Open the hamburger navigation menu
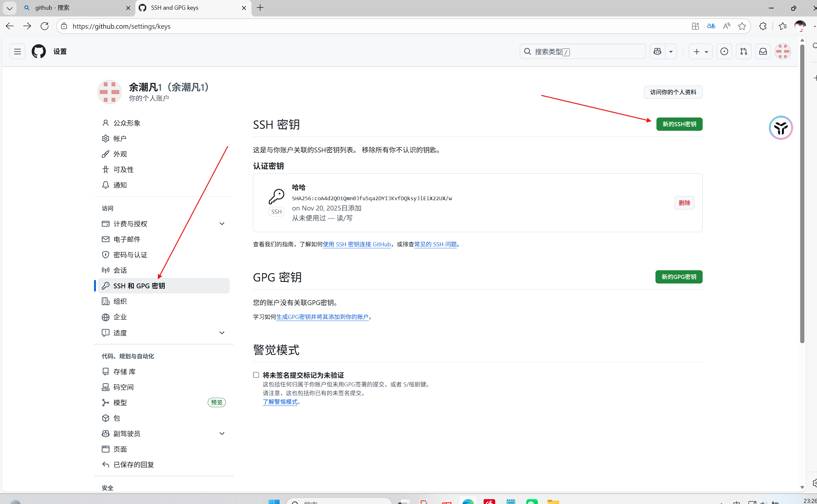The image size is (817, 504). click(x=17, y=51)
